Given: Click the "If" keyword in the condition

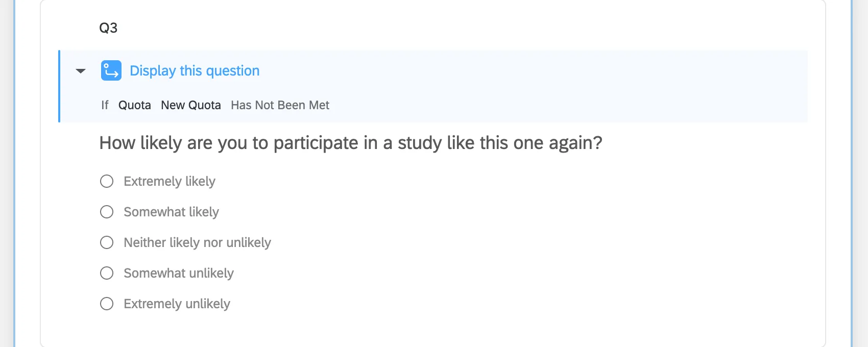Looking at the screenshot, I should pyautogui.click(x=105, y=105).
